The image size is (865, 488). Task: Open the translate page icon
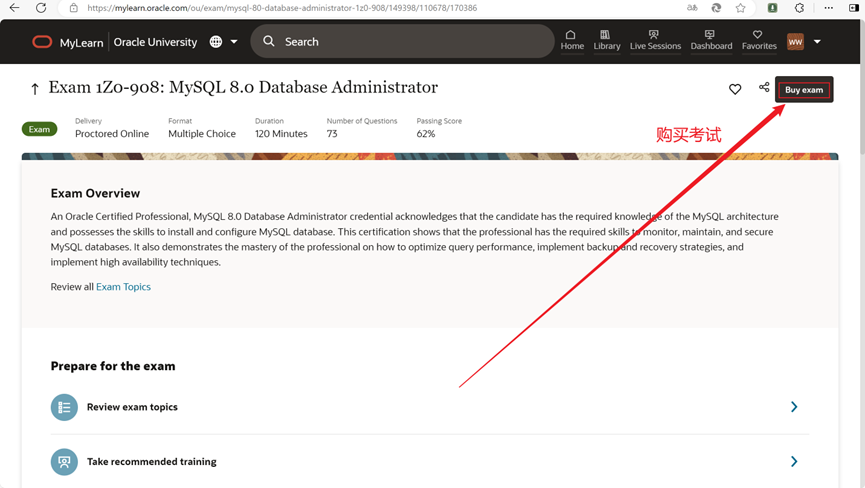point(692,8)
